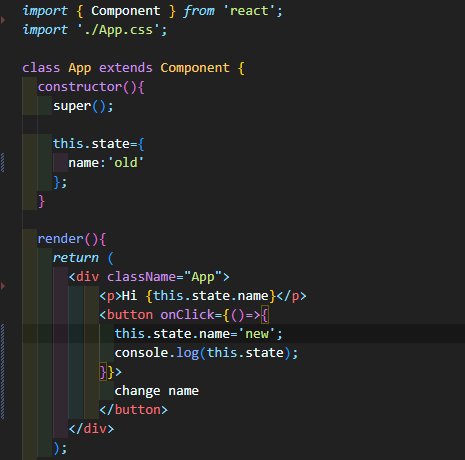
Task: Click the red gutter triangle beside the Hi paragraph line
Action: click(x=3, y=286)
